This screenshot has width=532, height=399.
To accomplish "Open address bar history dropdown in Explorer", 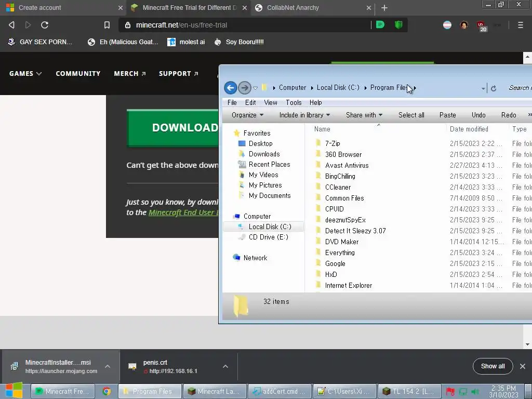I will pos(483,88).
